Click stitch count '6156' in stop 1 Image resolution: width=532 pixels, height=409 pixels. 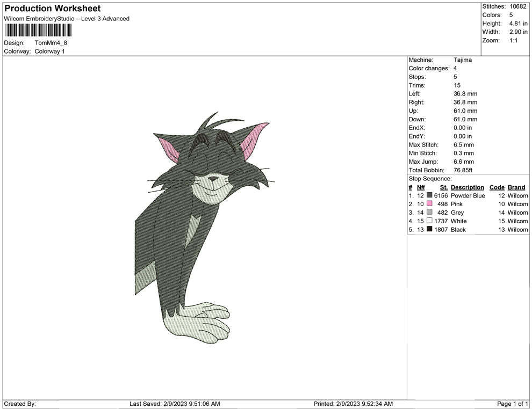(441, 195)
